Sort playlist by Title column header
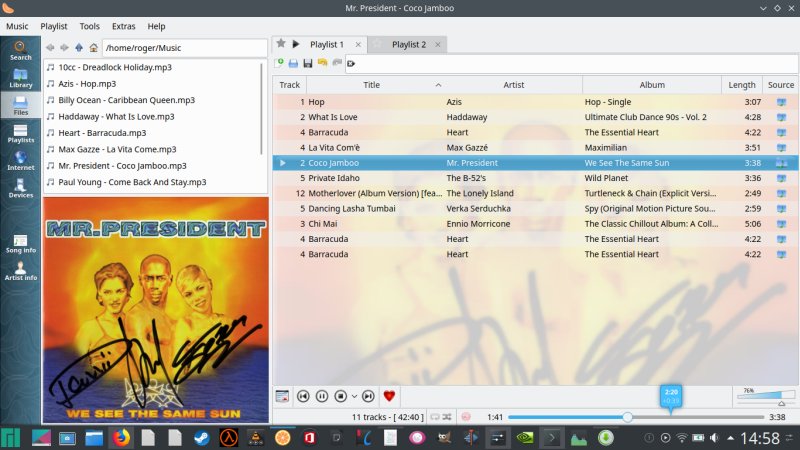 tap(371, 85)
